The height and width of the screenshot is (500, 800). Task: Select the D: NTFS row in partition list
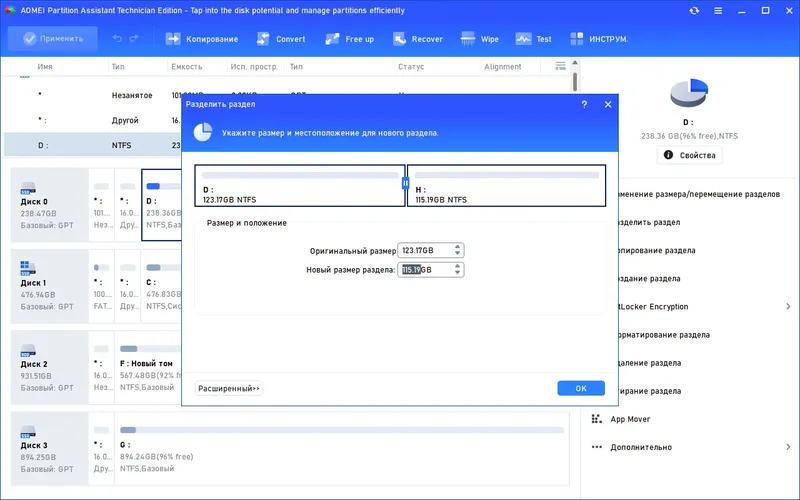[x=93, y=145]
